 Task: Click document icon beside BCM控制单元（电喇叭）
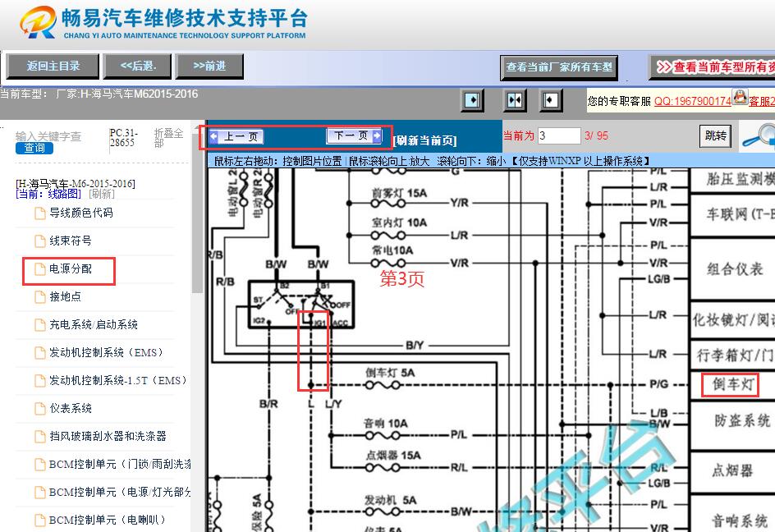(x=40, y=521)
